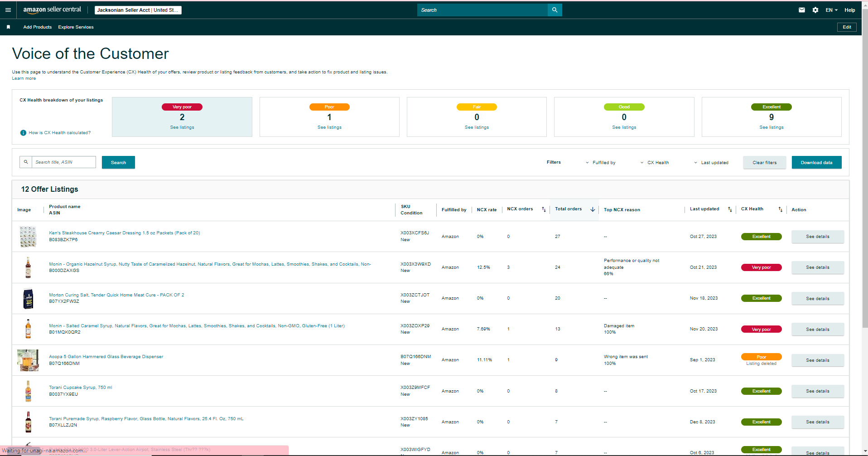Open Add Products menu item

pos(38,27)
